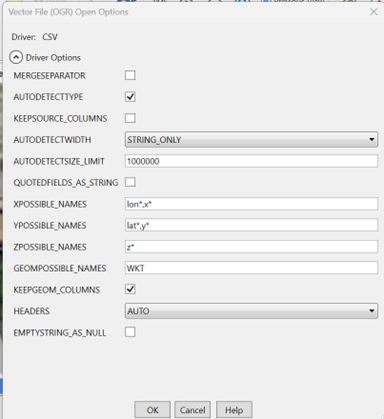Focus the XPOSSIBLE_NAMES text field
The image size is (384, 419).
point(251,204)
